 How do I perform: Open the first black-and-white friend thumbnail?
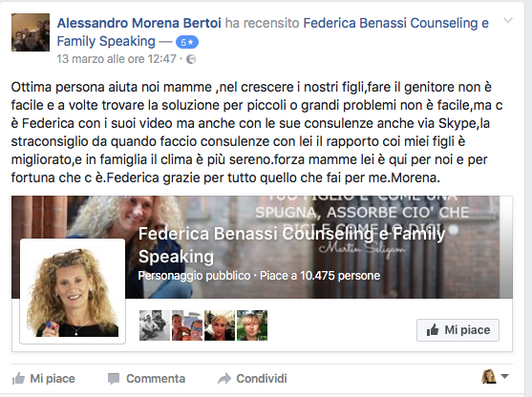(x=155, y=325)
